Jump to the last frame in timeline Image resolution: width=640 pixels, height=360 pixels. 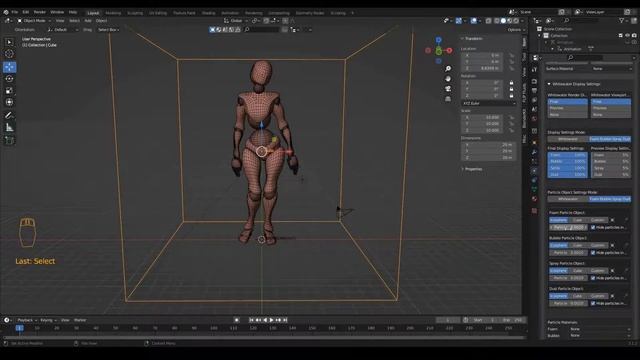tap(285, 320)
